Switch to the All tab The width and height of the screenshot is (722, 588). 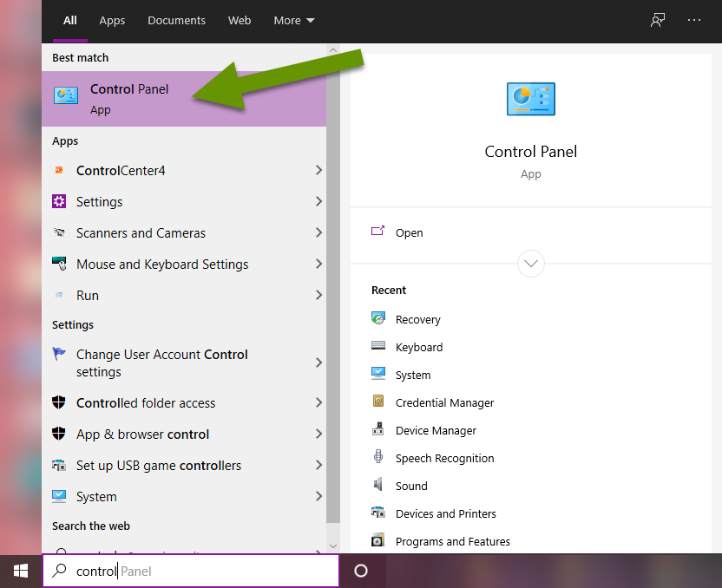click(70, 20)
